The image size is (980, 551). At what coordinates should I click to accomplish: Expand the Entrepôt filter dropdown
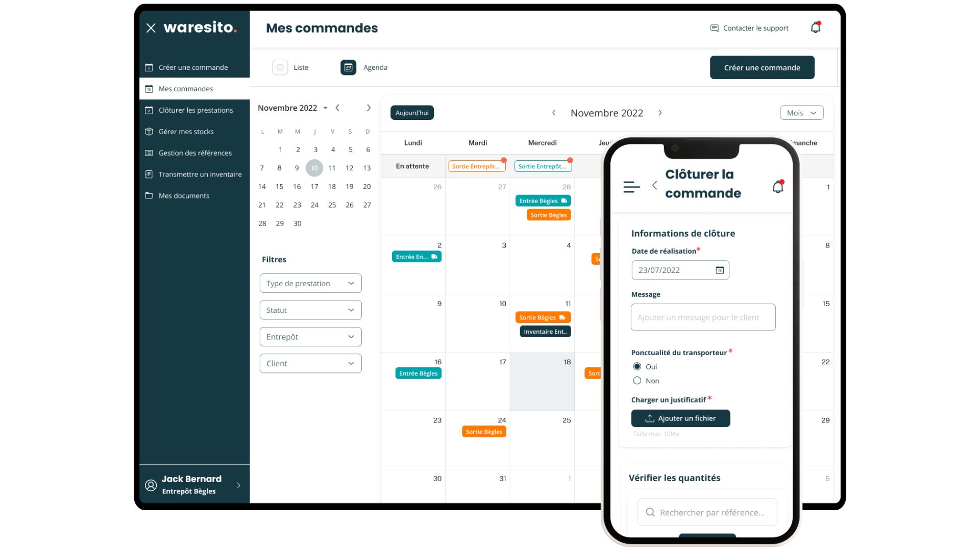[310, 336]
